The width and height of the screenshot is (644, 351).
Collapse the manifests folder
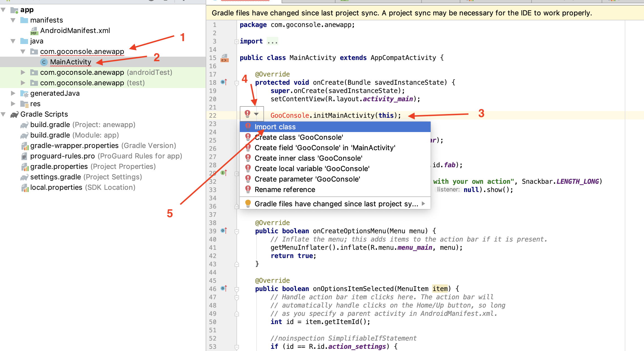tap(13, 20)
